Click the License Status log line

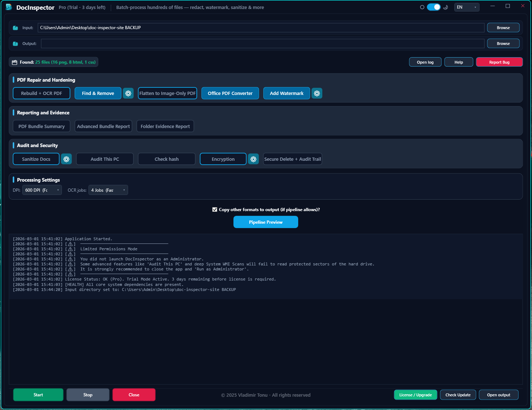(144, 279)
